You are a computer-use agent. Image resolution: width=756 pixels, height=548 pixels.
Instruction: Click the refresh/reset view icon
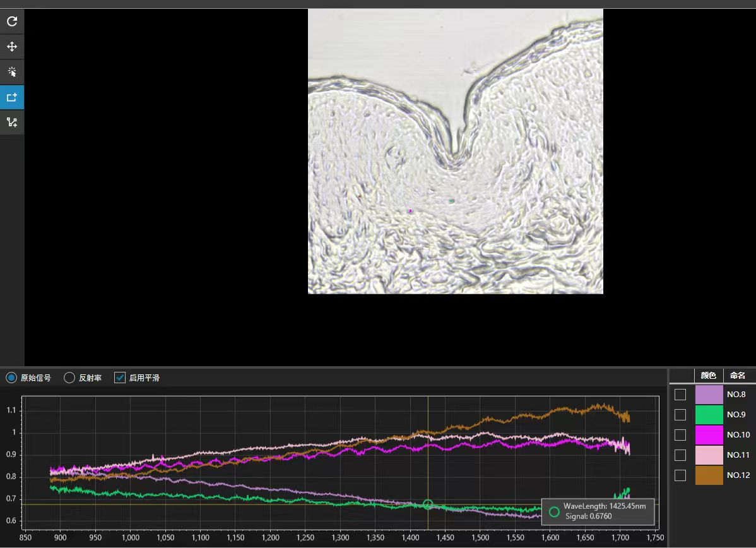(x=12, y=21)
